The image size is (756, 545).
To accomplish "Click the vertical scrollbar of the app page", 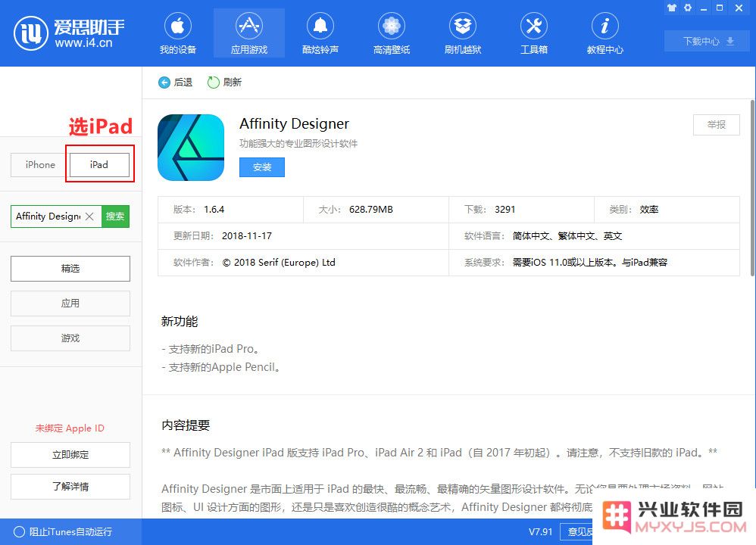I will point(752,188).
